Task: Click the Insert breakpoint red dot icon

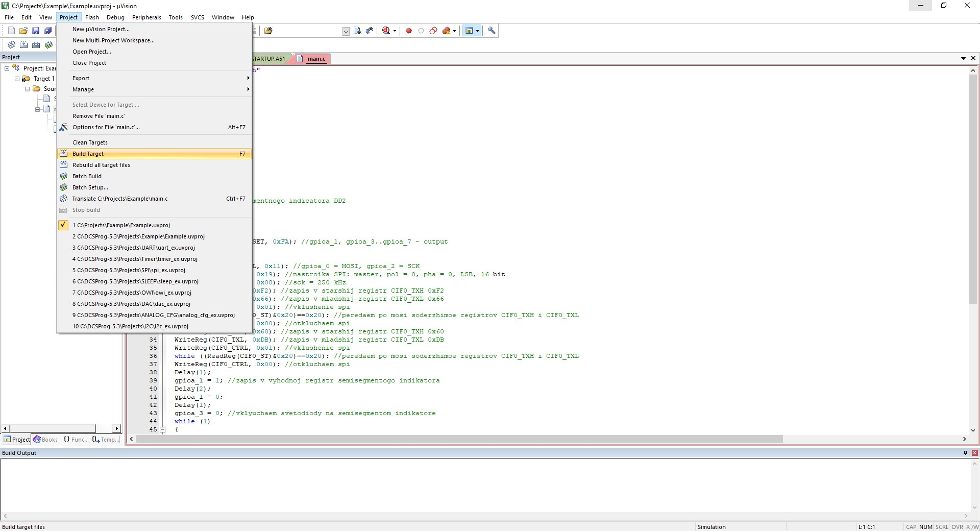Action: coord(409,31)
